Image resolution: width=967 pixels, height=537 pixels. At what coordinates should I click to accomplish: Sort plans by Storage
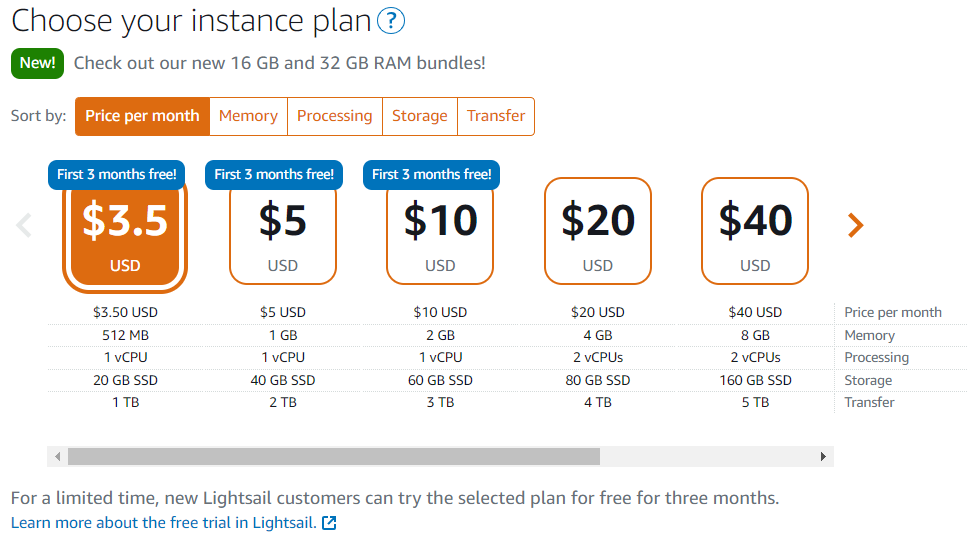(420, 116)
